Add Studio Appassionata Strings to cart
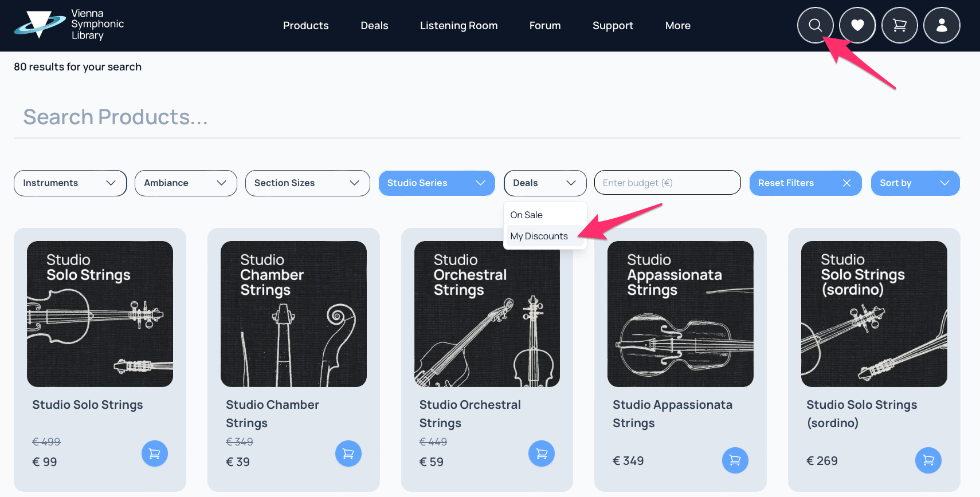 735,460
